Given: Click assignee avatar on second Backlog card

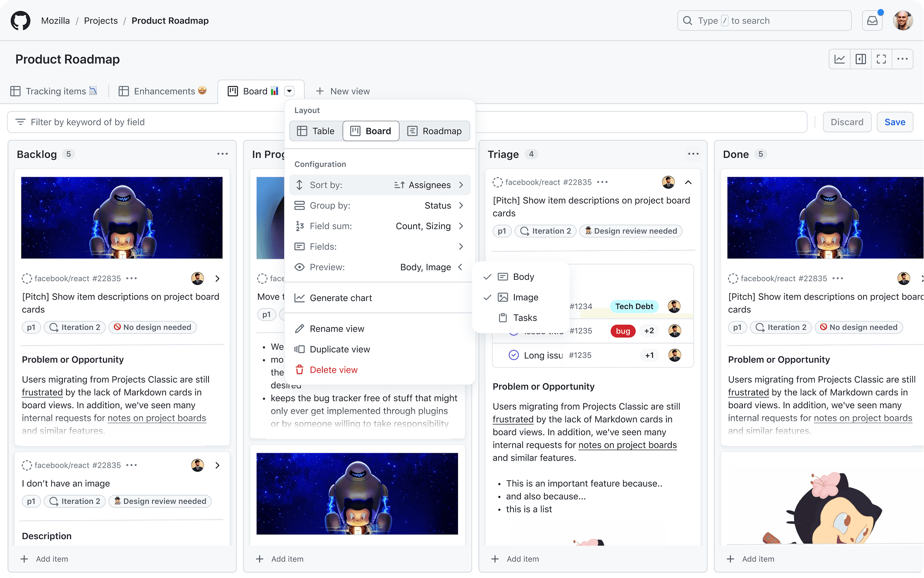Looking at the screenshot, I should click(x=198, y=465).
